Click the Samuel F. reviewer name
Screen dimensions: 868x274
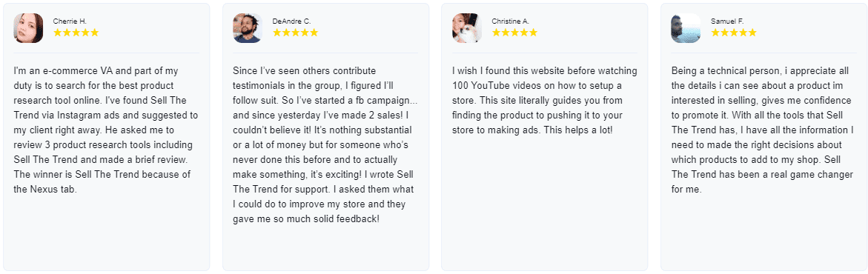click(x=727, y=21)
